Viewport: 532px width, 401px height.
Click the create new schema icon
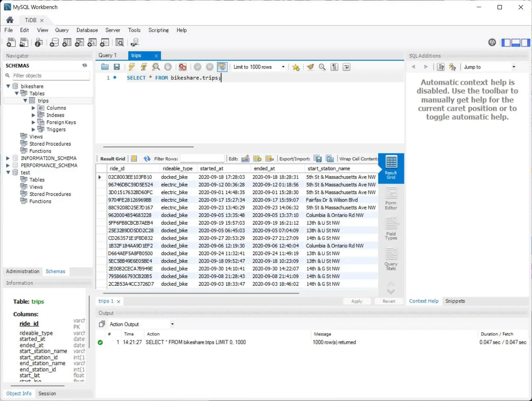click(54, 43)
